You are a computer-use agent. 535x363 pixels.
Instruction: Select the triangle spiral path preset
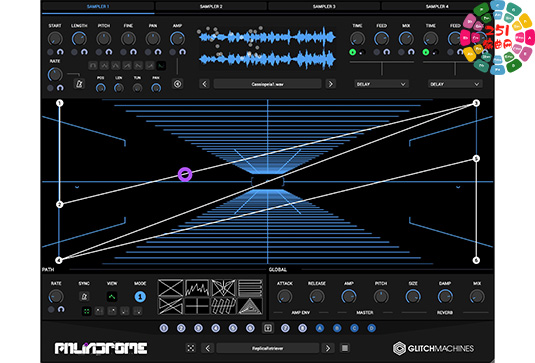click(x=250, y=306)
